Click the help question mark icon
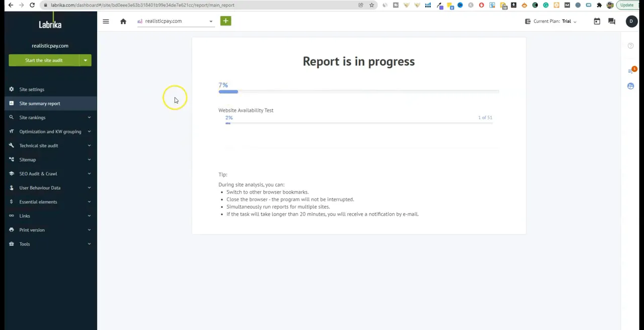The height and width of the screenshot is (330, 644). (630, 46)
